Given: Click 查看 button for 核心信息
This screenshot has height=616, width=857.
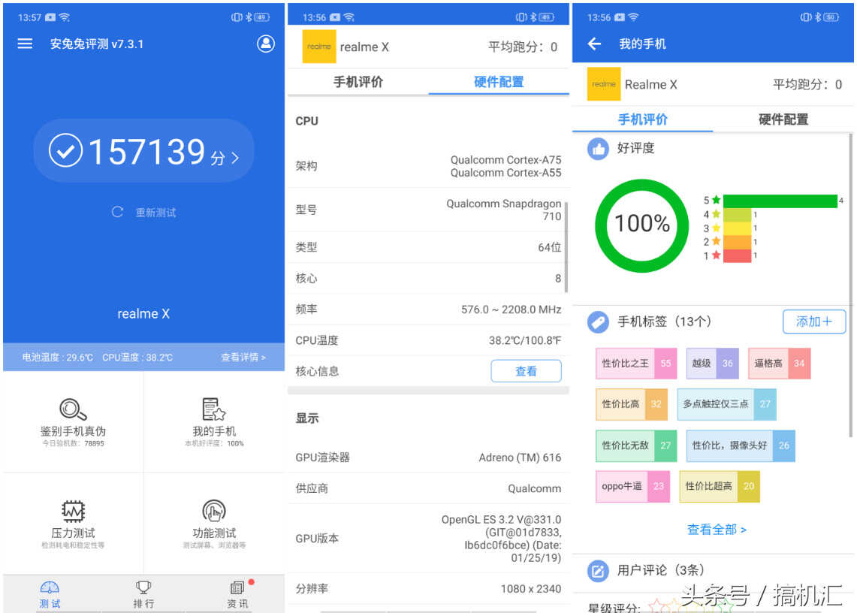Looking at the screenshot, I should pyautogui.click(x=526, y=371).
